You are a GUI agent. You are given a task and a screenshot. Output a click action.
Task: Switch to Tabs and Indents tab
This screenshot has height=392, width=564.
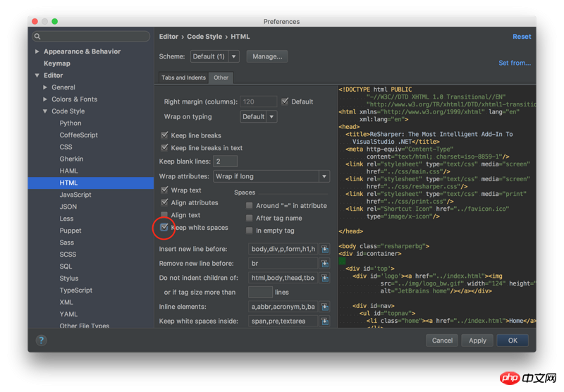183,78
